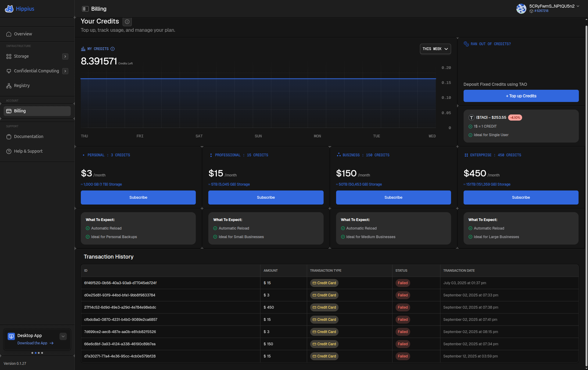Click the Billing card icon in sidebar

tap(9, 111)
